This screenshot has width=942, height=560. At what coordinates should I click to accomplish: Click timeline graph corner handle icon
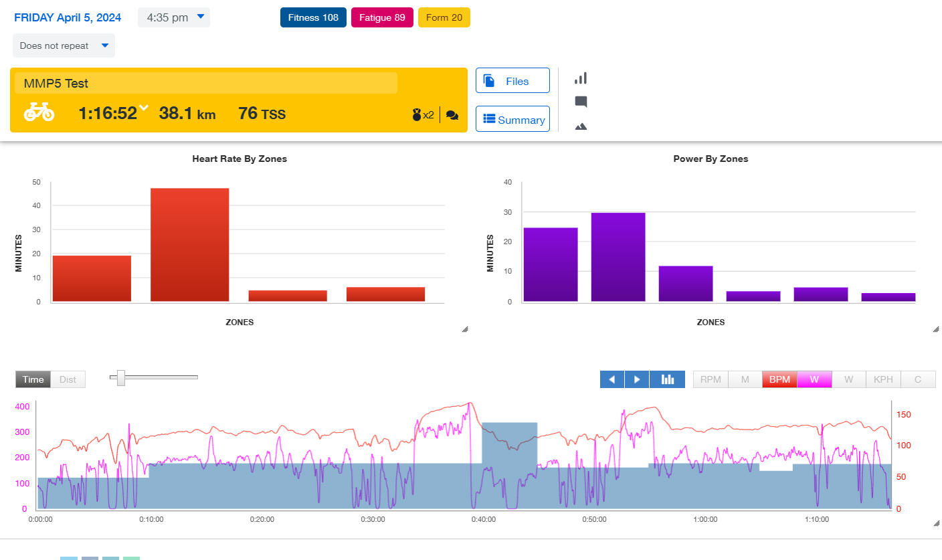coord(936,524)
